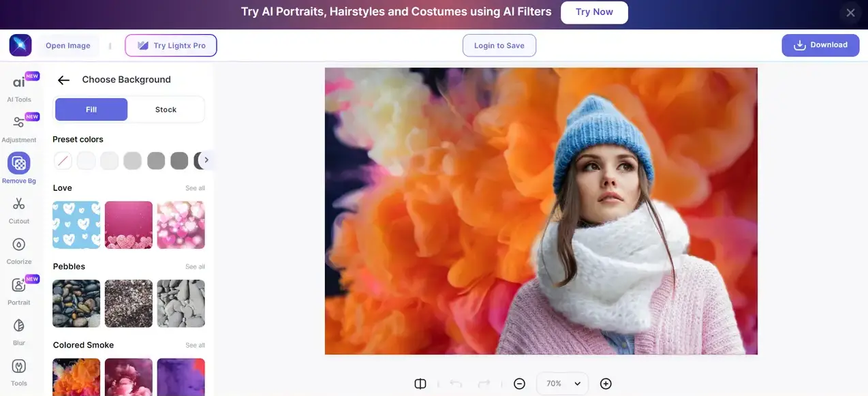Choose the blue hearts Love background
868x396 pixels.
click(x=76, y=225)
